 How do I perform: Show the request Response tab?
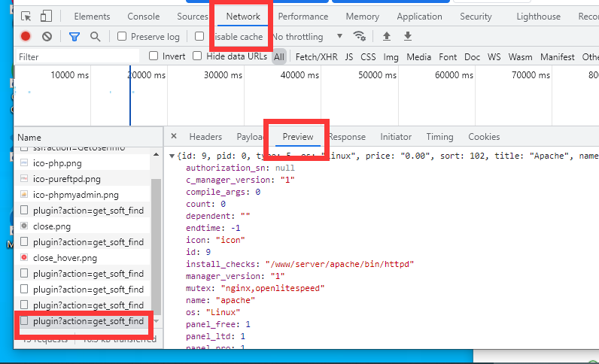click(x=346, y=137)
